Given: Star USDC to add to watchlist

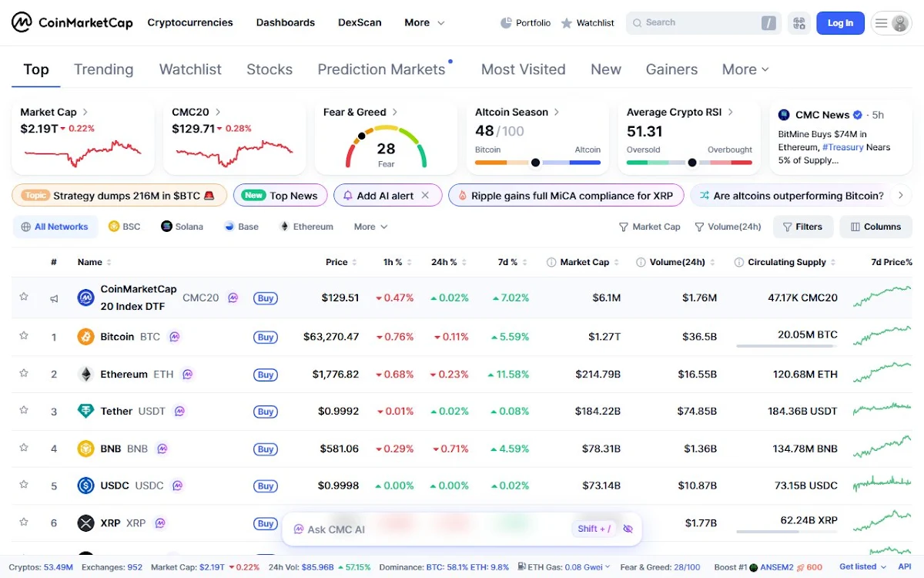Looking at the screenshot, I should pos(24,485).
